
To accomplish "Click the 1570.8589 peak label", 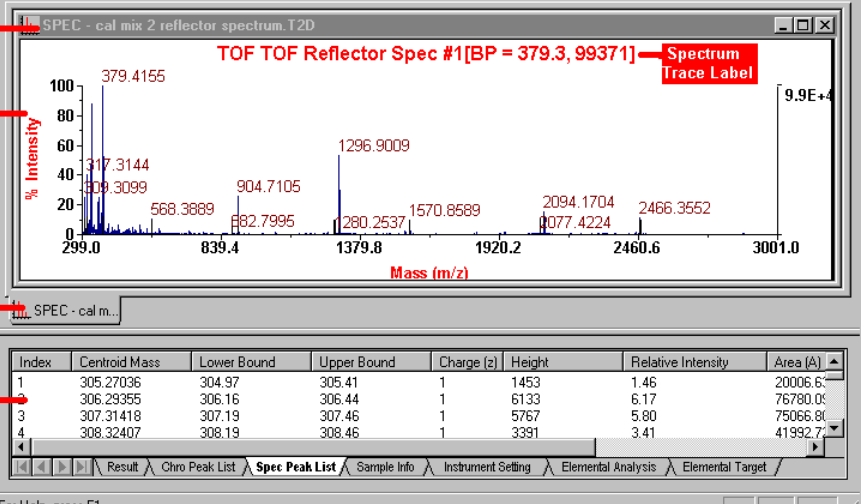I will (445, 211).
